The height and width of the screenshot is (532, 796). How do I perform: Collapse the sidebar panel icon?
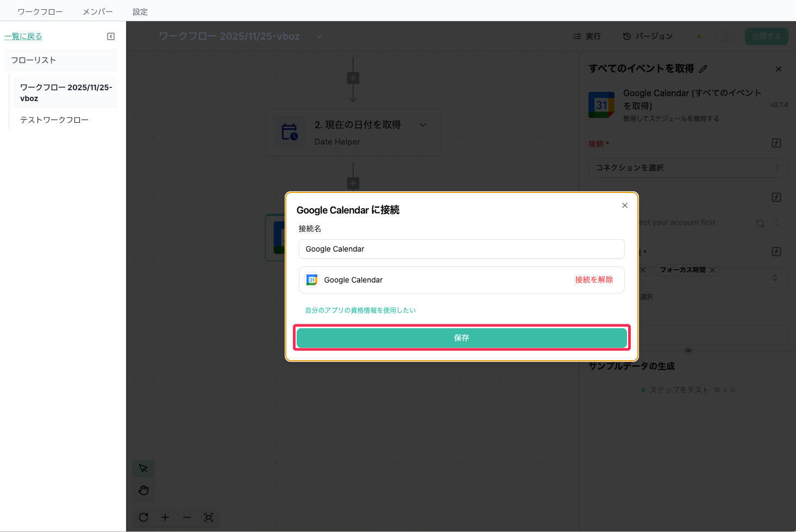(111, 36)
